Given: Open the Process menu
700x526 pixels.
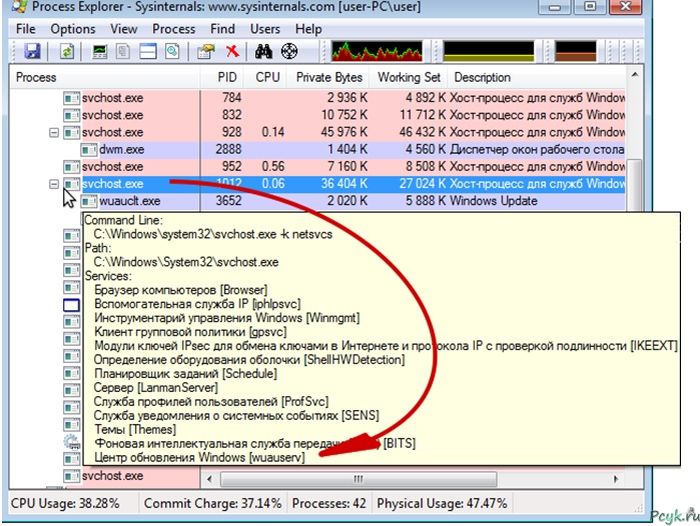Looking at the screenshot, I should [x=174, y=29].
